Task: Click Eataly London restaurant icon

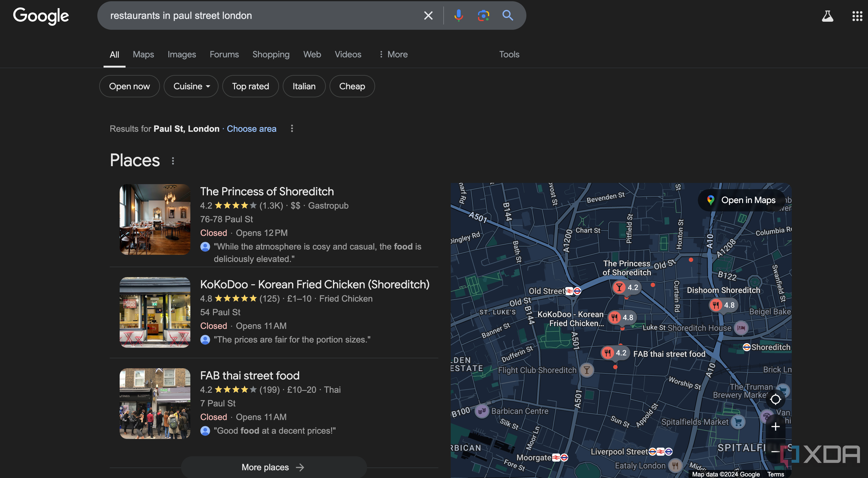Action: (x=675, y=466)
